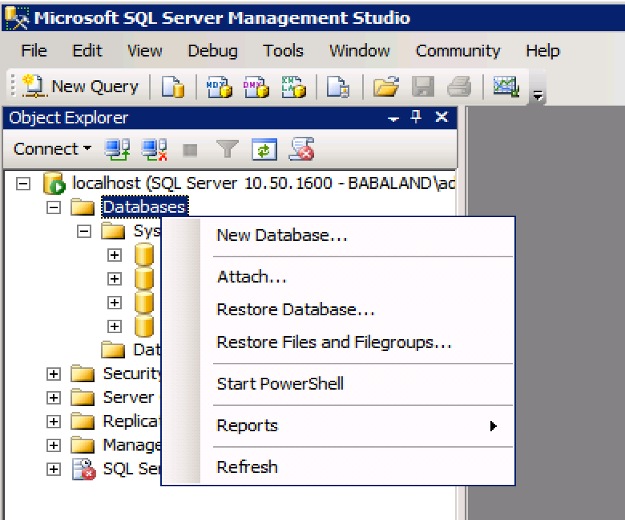Expand the second system database node
Screen dimensions: 625x520
(114, 279)
